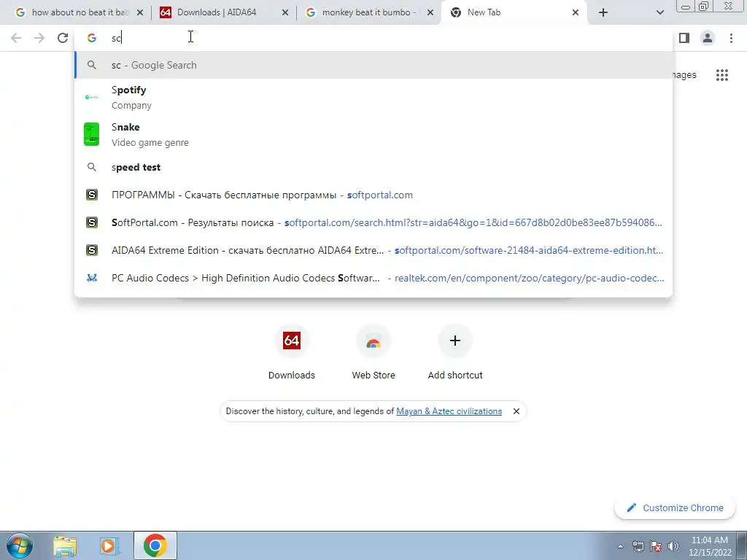Open a new tab with plus button
Image resolution: width=747 pixels, height=560 pixels.
tap(603, 12)
